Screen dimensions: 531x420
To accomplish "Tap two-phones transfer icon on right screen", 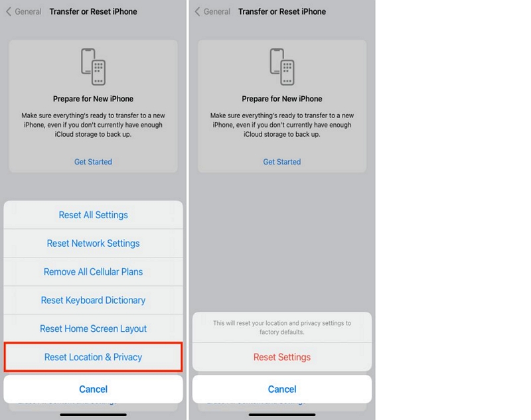I will click(x=282, y=66).
